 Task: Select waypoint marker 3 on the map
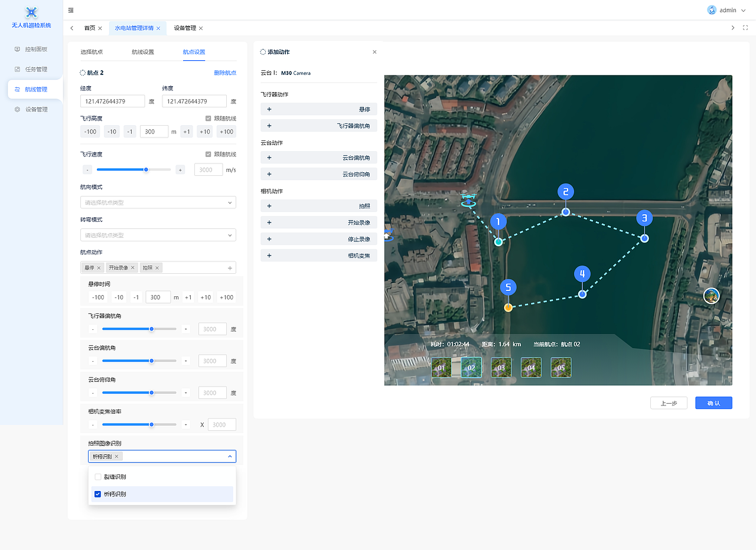pyautogui.click(x=644, y=218)
